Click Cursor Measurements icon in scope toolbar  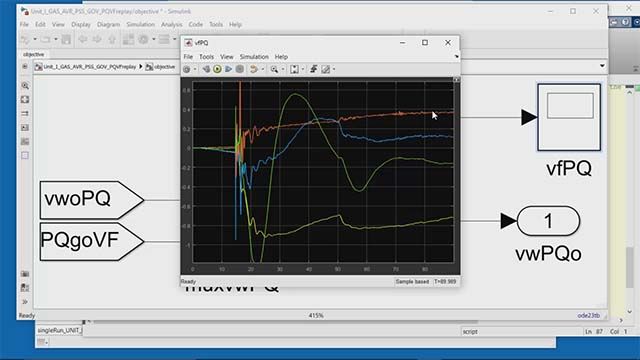325,69
